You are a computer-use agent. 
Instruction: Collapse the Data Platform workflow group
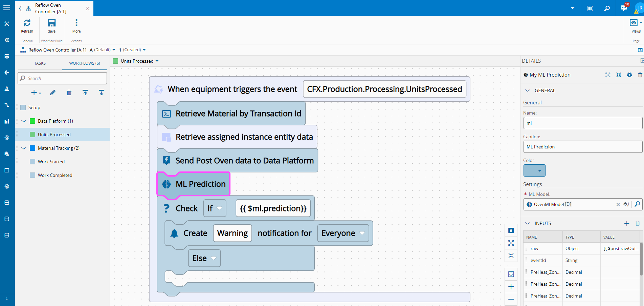click(x=24, y=121)
